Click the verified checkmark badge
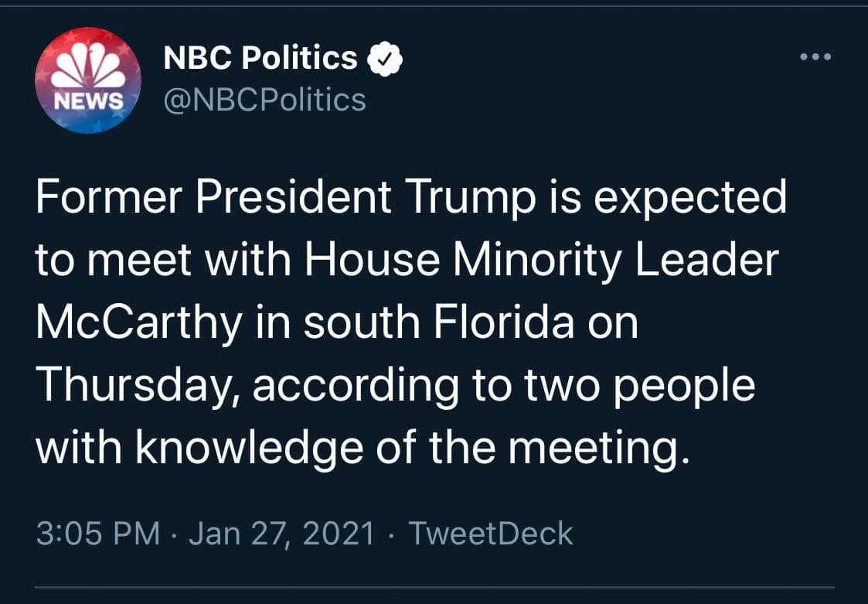 (386, 60)
